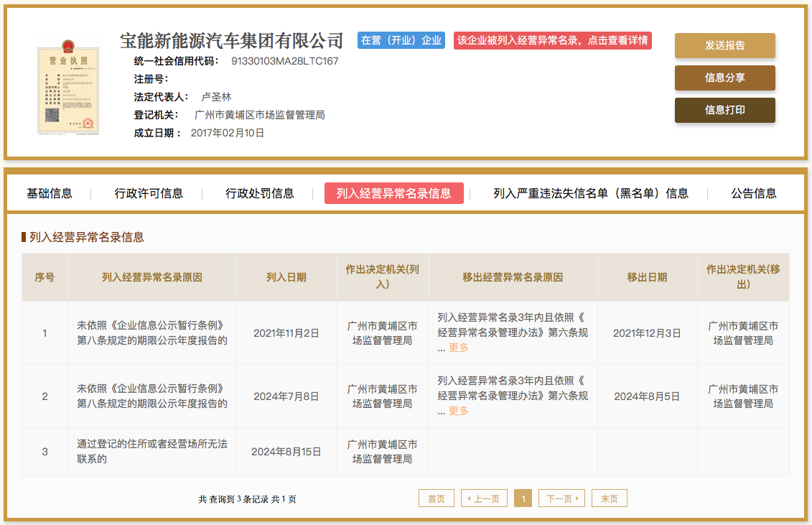Click registration authority 广州市黄埔区市场监督管理局 in header
The height and width of the screenshot is (525, 812).
(x=259, y=115)
